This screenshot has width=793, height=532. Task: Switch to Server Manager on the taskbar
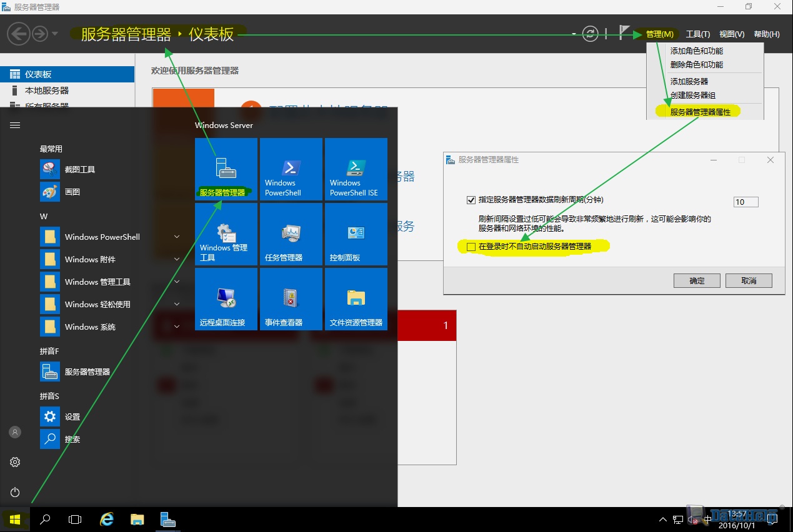point(167,520)
